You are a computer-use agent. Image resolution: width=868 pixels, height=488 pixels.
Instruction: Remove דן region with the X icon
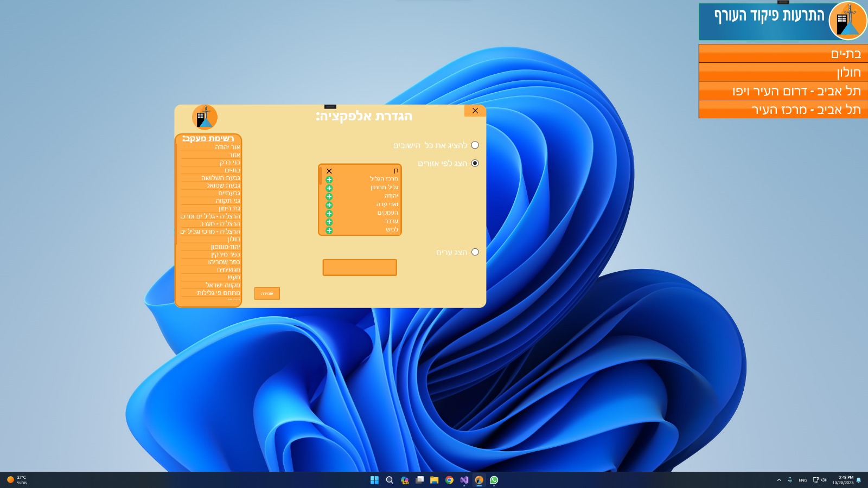pyautogui.click(x=329, y=171)
